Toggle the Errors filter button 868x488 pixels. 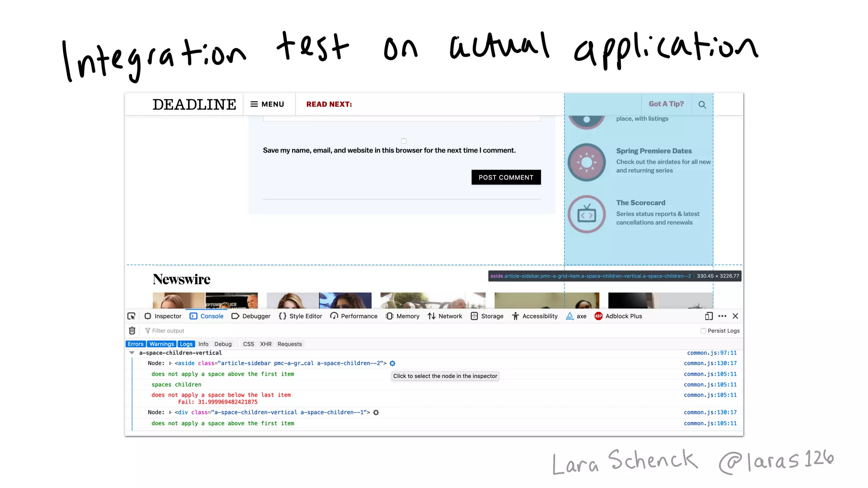click(x=136, y=344)
